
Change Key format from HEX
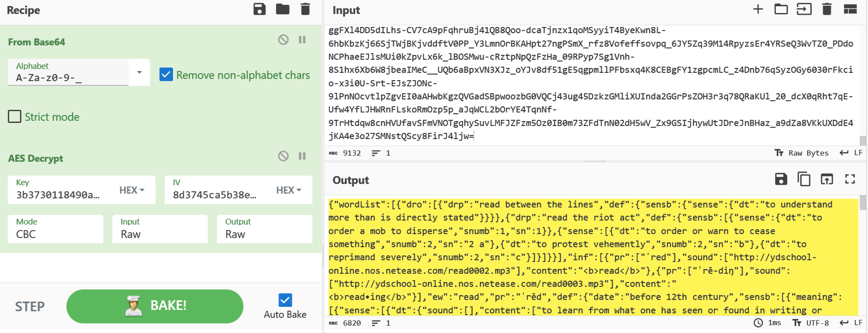pyautogui.click(x=132, y=190)
